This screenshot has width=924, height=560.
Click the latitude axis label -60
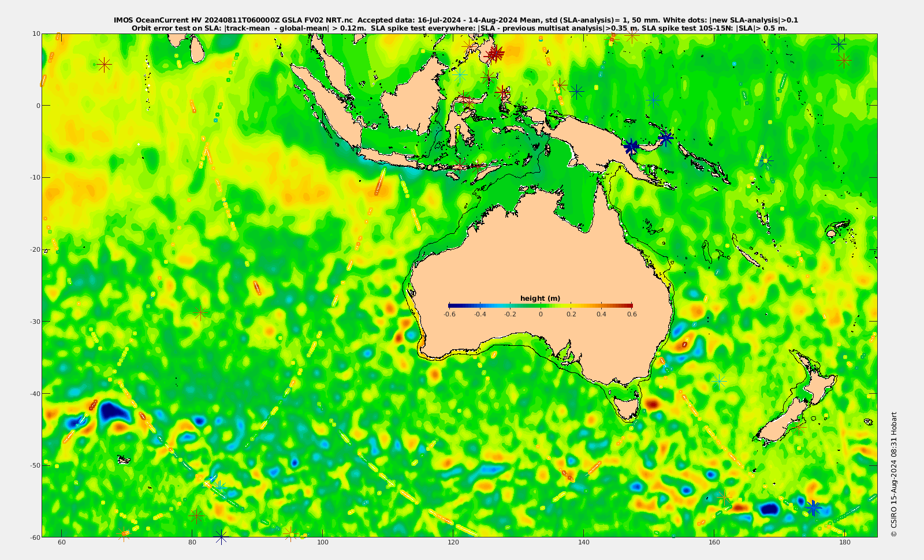point(35,537)
